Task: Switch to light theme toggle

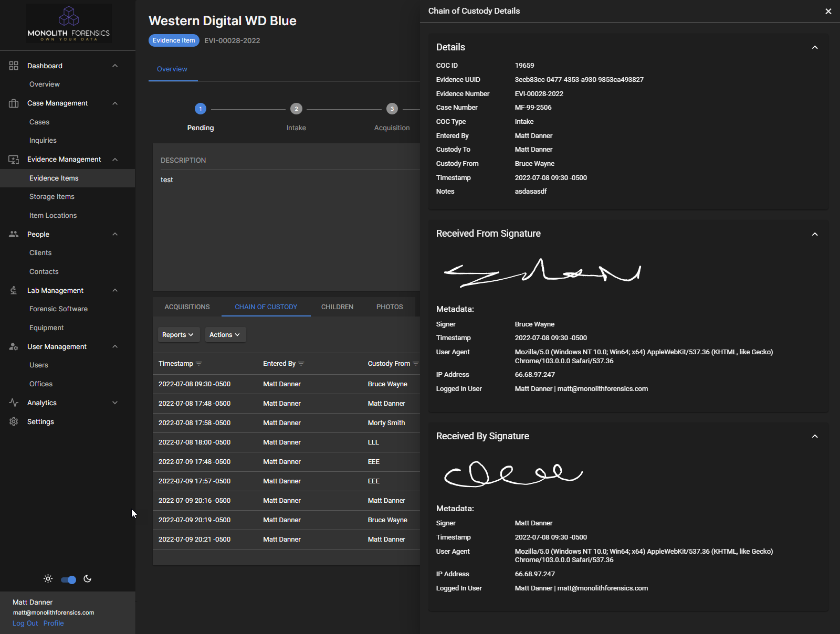Action: (68, 579)
